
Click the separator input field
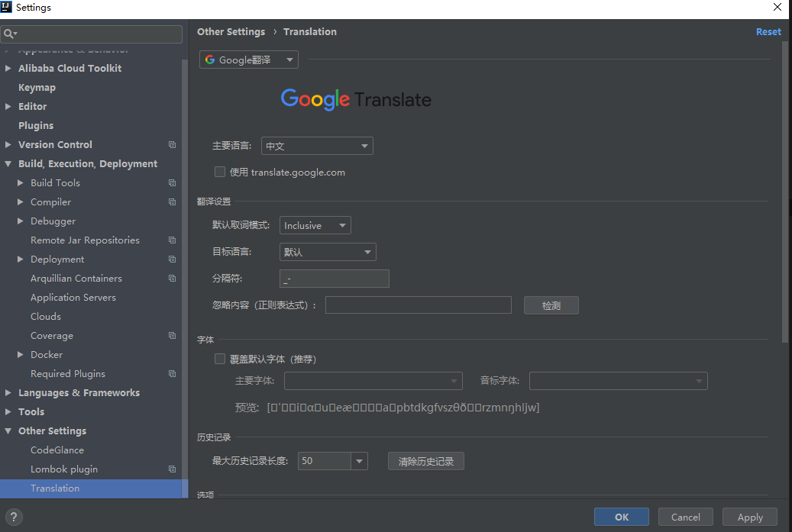click(x=335, y=279)
